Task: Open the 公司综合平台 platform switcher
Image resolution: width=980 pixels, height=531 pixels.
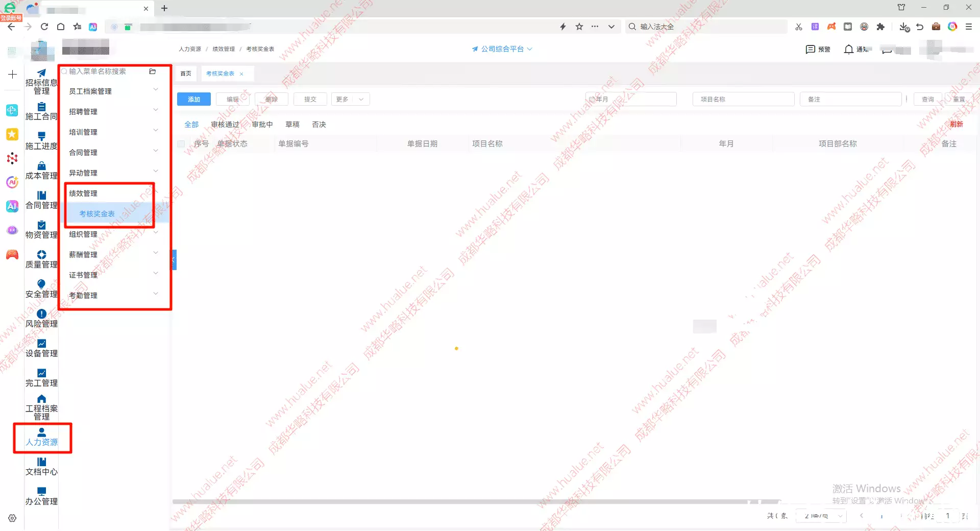Action: [502, 49]
